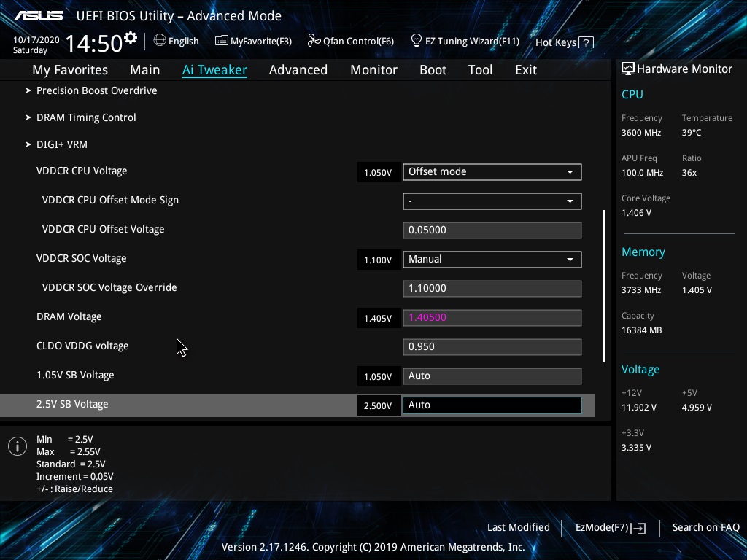Click the 2.500V value beside 2.5V SB Voltage
This screenshot has height=560, width=747.
pos(378,405)
